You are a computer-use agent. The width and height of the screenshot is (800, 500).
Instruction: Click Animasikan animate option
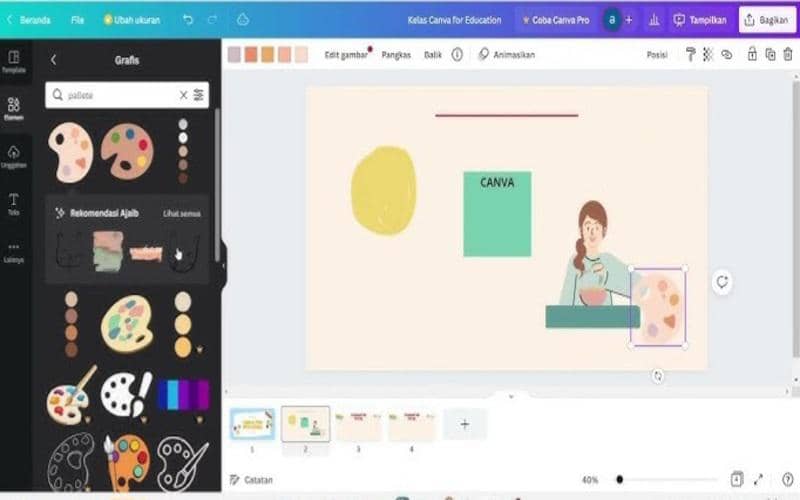point(507,55)
